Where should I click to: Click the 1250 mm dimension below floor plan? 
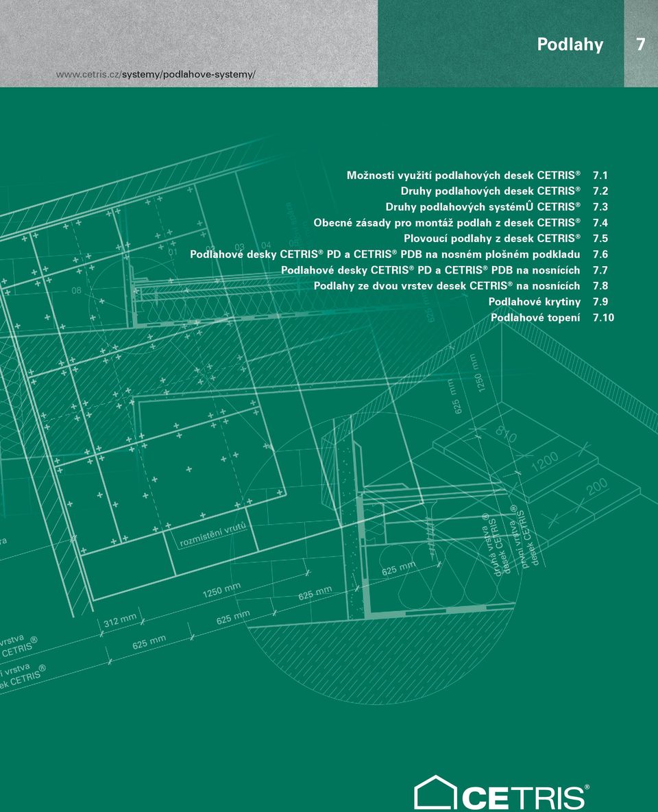[221, 590]
